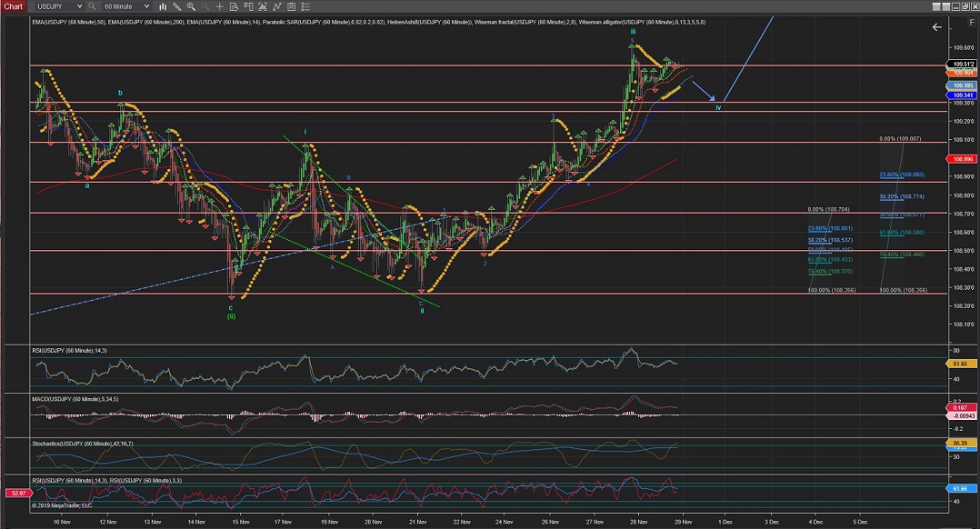Click the EMA indicator label text at top
Image resolution: width=980 pixels, height=529 pixels.
pyautogui.click(x=368, y=22)
